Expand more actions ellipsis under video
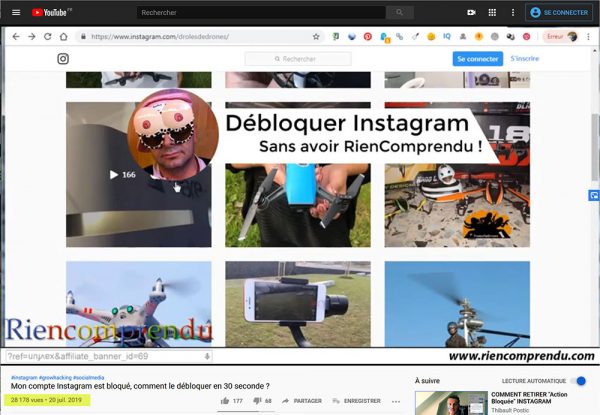600x415 pixels. [395, 401]
